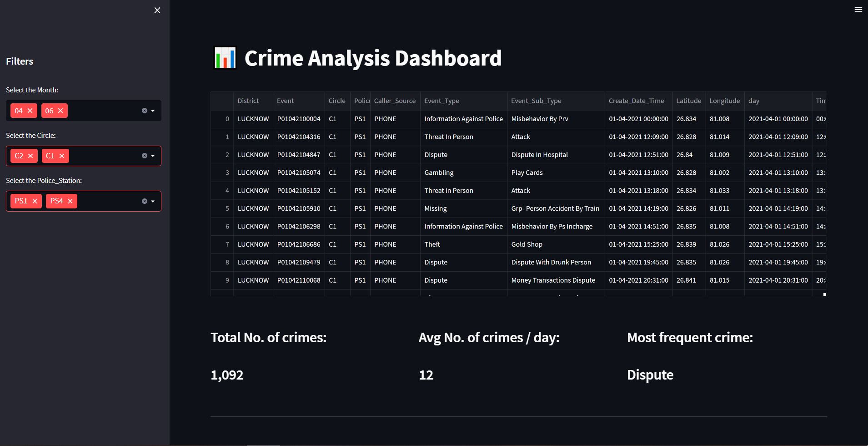The height and width of the screenshot is (446, 868).
Task: Clear all circle selections at once
Action: coord(144,155)
